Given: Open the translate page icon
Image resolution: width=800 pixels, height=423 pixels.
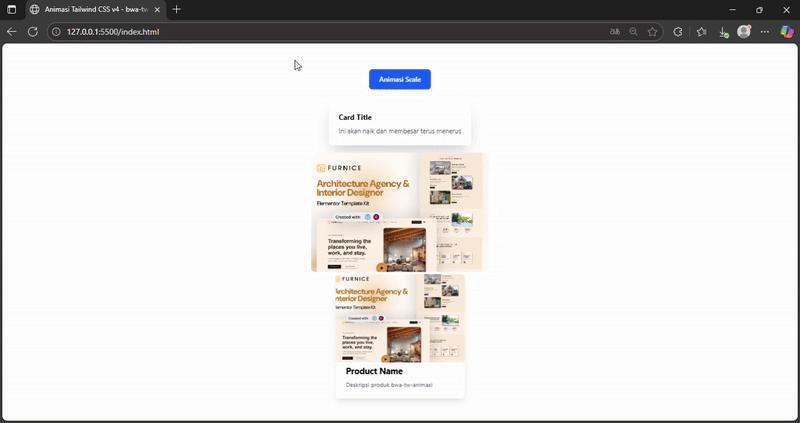Looking at the screenshot, I should click(615, 32).
